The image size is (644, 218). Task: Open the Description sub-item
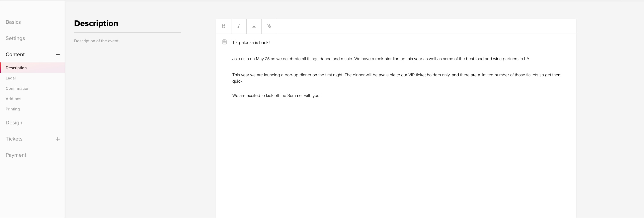(x=32, y=68)
